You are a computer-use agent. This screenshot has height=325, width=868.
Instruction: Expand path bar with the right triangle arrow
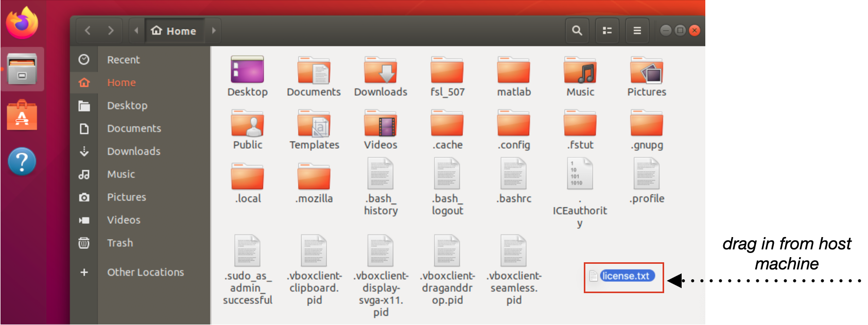(214, 31)
